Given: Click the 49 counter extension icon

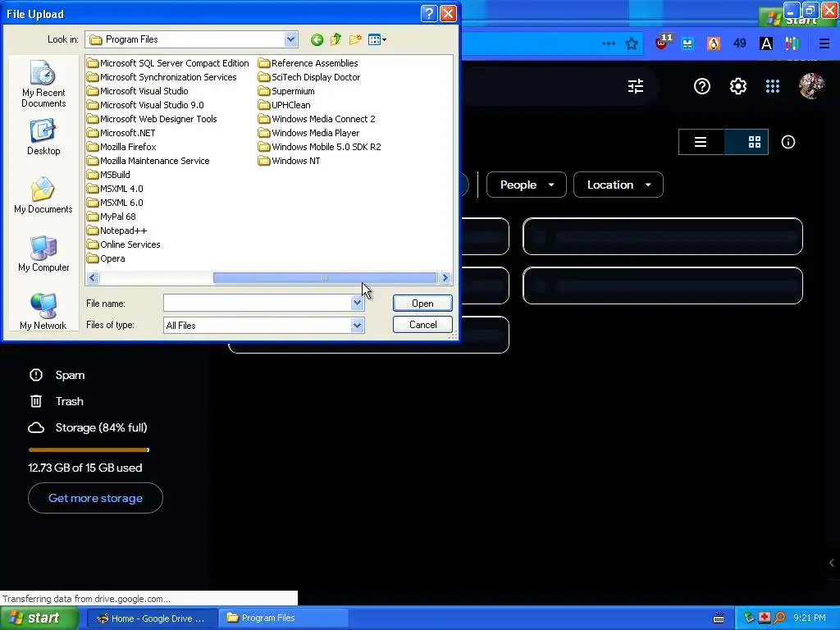Looking at the screenshot, I should coord(740,44).
